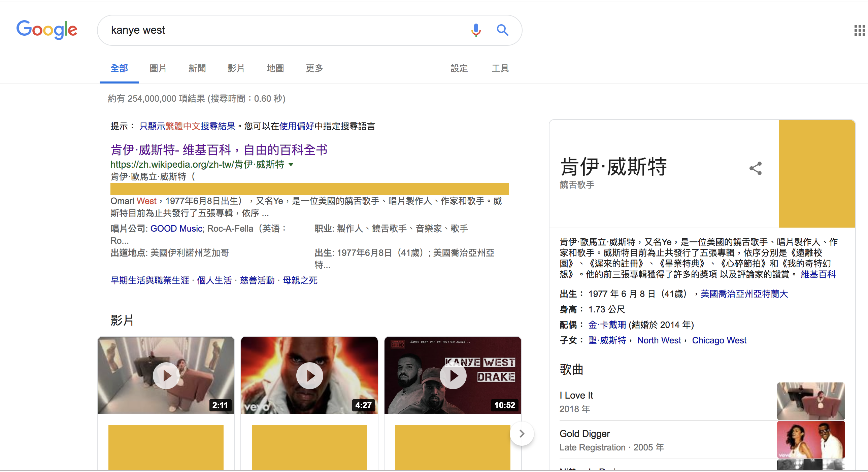Click the 饒舌歌手 subtitle
The width and height of the screenshot is (868, 472).
click(x=577, y=184)
